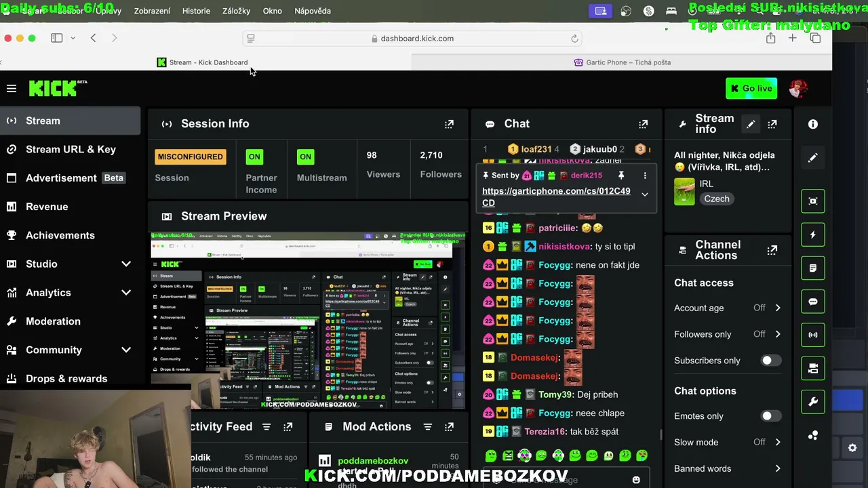The height and width of the screenshot is (488, 868).
Task: Click the stream preview thumbnail
Action: [309, 321]
